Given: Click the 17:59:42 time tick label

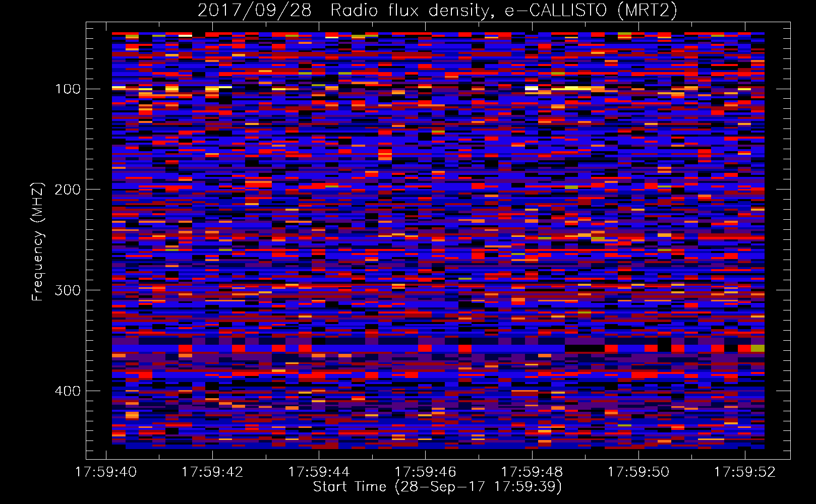Looking at the screenshot, I should click(x=212, y=472).
